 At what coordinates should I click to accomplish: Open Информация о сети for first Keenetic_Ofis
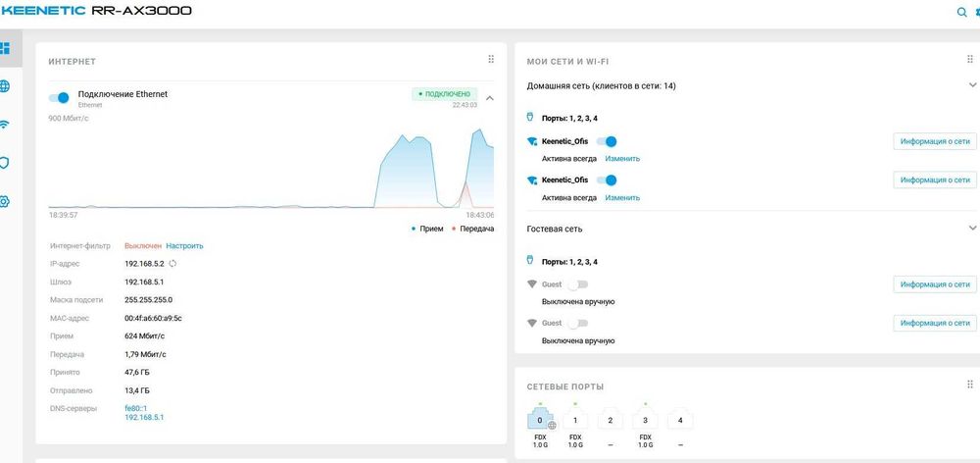pyautogui.click(x=935, y=141)
